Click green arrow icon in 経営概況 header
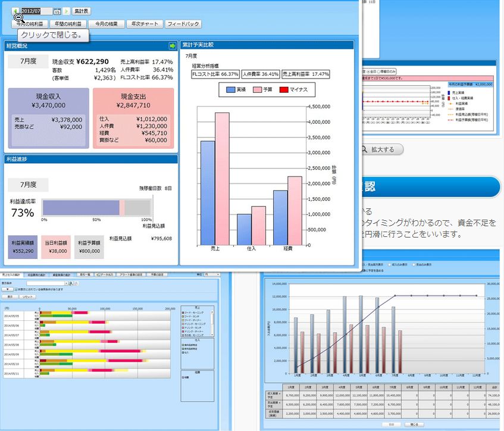This screenshot has height=431, width=504. (173, 46)
